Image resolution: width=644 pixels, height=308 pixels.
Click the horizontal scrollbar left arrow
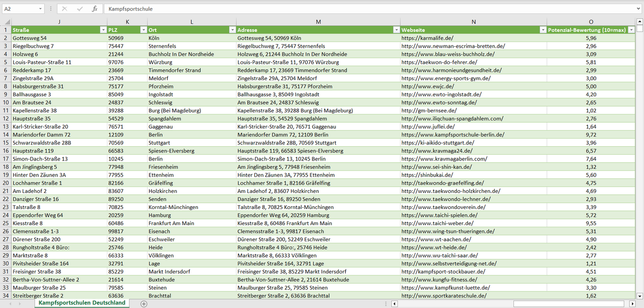click(x=394, y=304)
